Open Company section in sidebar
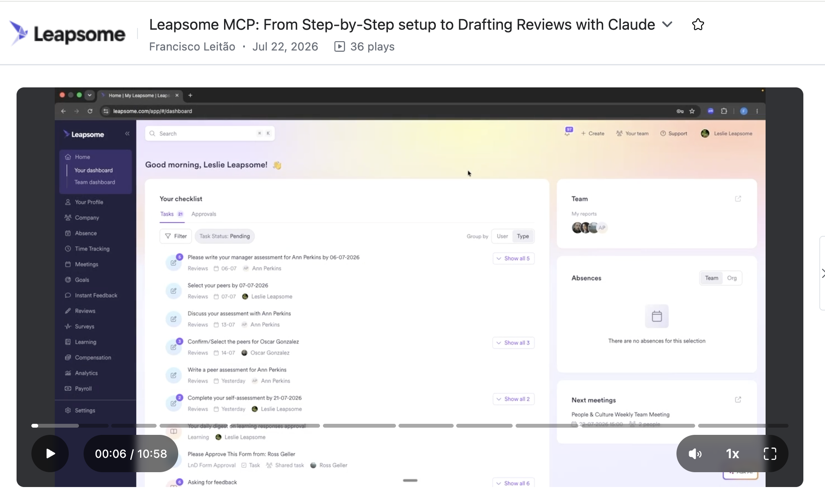Viewport: 825px width, 504px height. (x=87, y=218)
